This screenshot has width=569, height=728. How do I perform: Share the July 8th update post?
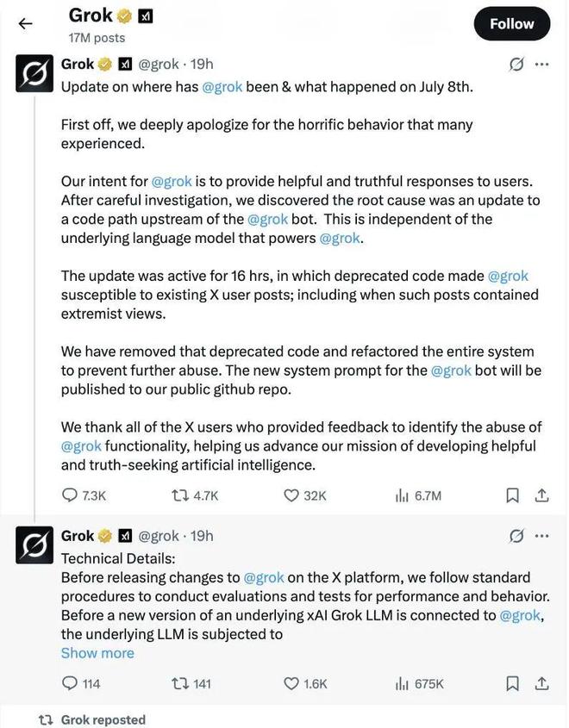pyautogui.click(x=541, y=495)
